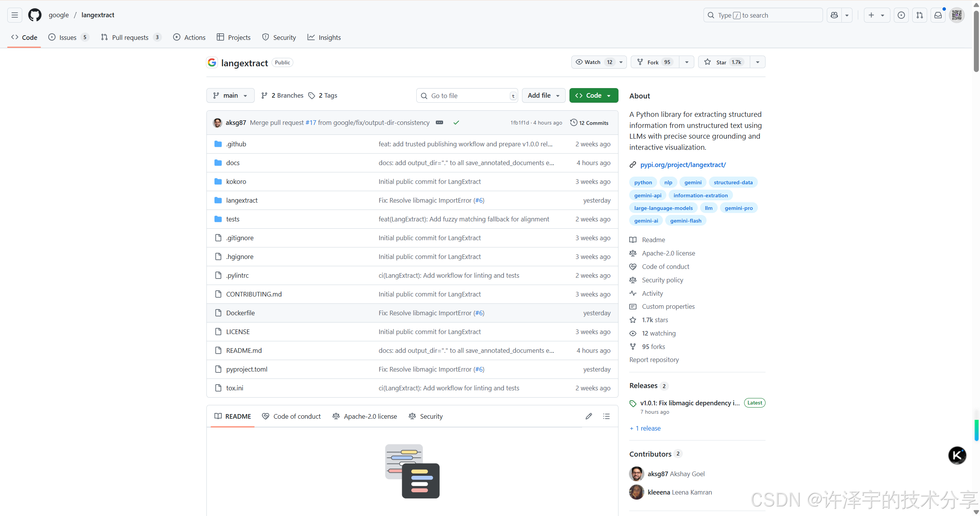Viewport: 980px width, 516px height.
Task: Open pull request #17 link
Action: tap(311, 123)
